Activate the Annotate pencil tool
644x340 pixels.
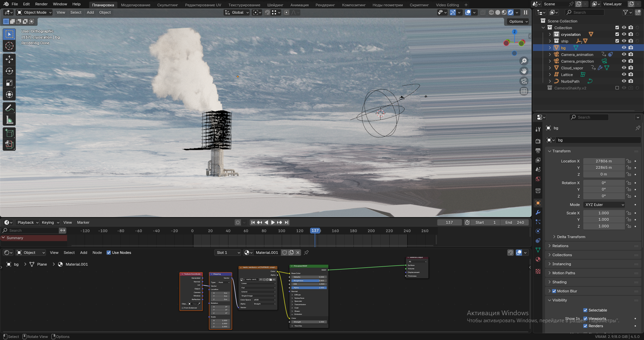9,108
